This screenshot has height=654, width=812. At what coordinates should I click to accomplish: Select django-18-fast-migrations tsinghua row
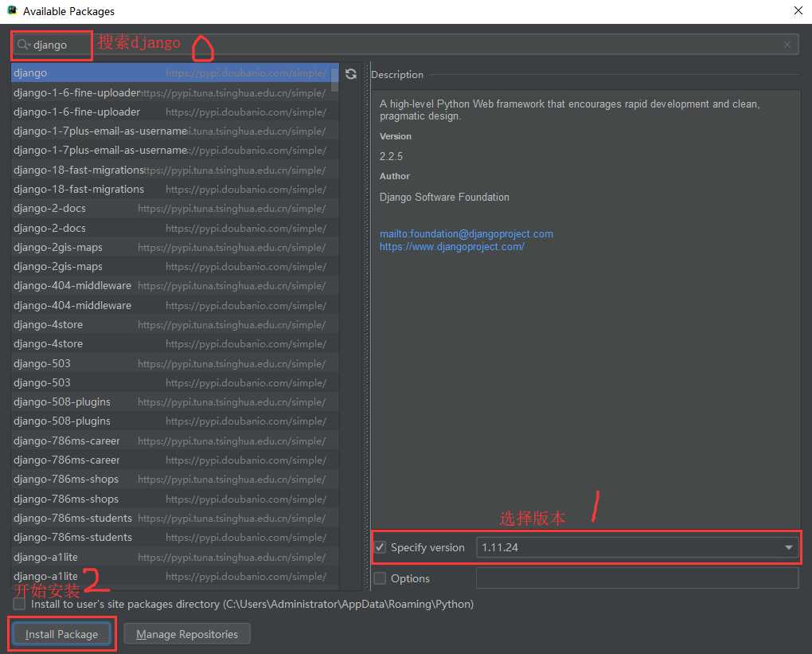coord(175,170)
